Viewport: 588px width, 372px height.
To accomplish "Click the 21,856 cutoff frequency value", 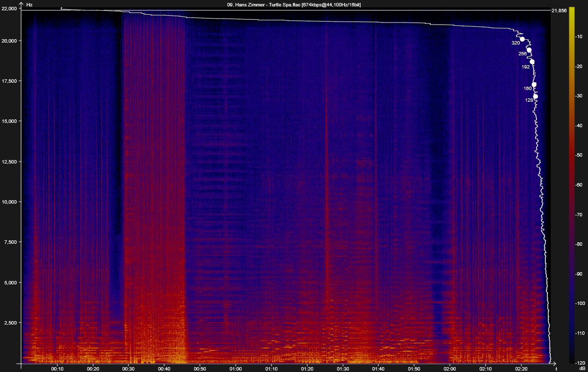I will click(559, 10).
